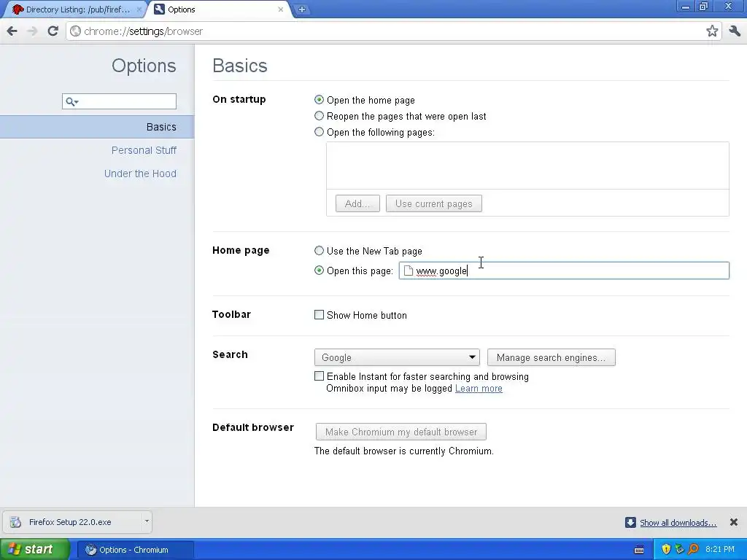Select Open the home page on startup
747x560 pixels.
[x=320, y=99]
